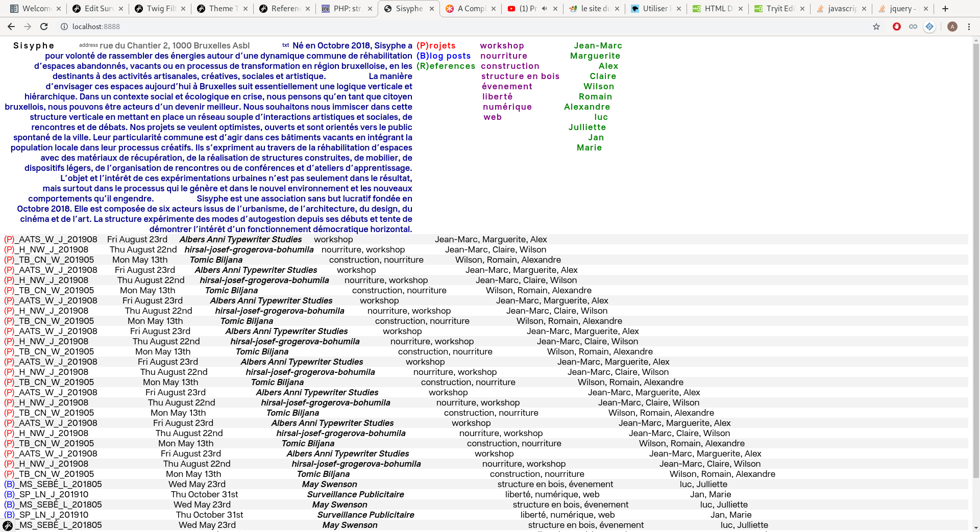Click the name Marguerite in people list
The height and width of the screenshot is (532, 980).
595,56
